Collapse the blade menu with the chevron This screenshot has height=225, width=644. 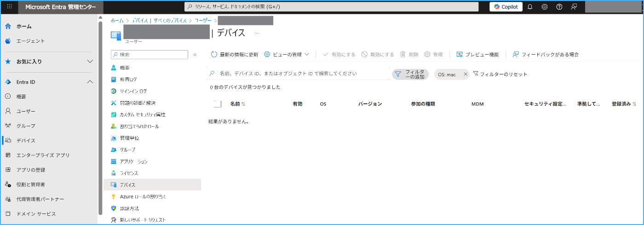(195, 55)
